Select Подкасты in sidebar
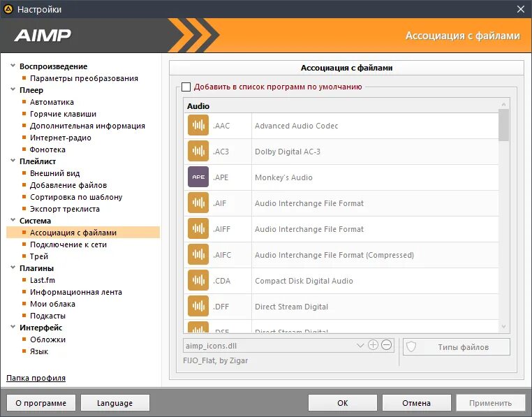Screen dimensions: 532x417 [x=47, y=316]
